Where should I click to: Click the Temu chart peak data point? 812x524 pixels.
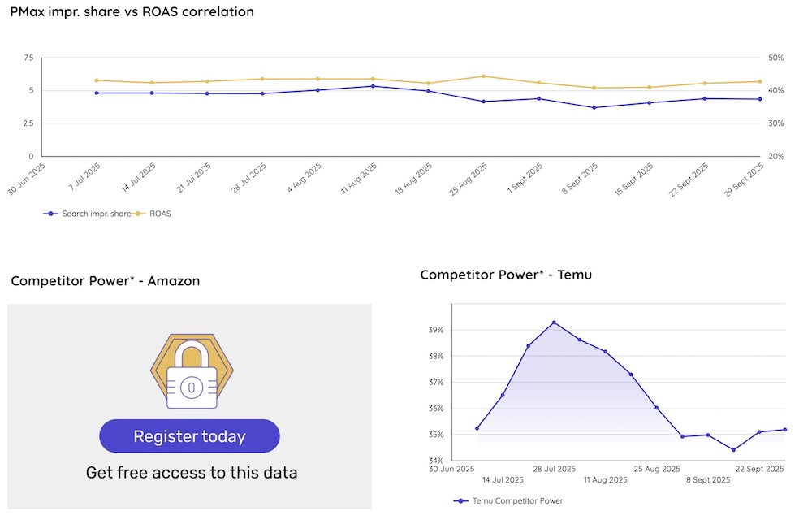coord(554,323)
